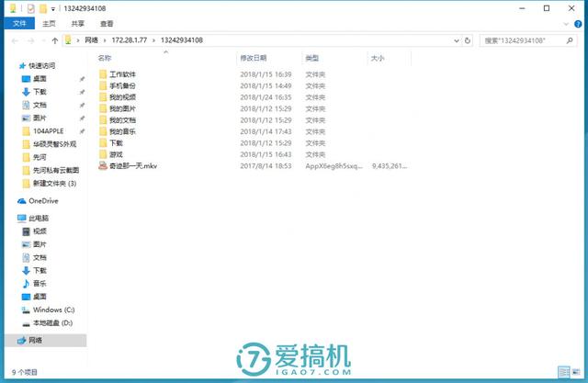
Task: Open 桌面 under 此电脑
Action: pos(35,297)
